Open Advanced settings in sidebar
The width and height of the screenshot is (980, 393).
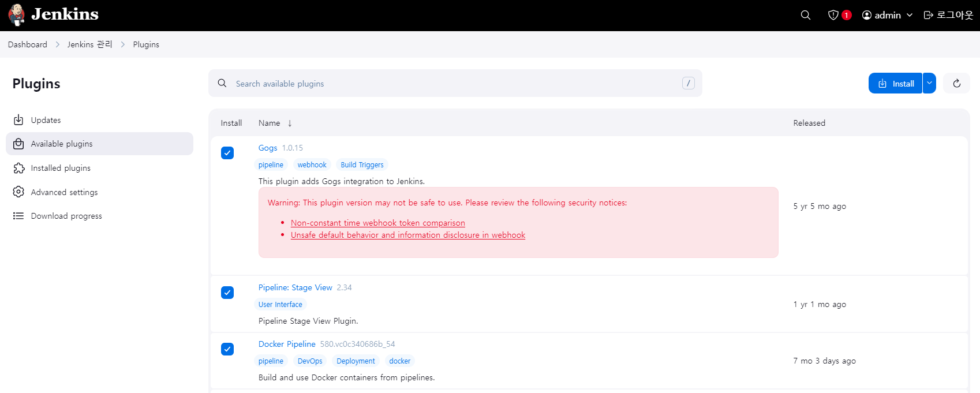[99, 192]
